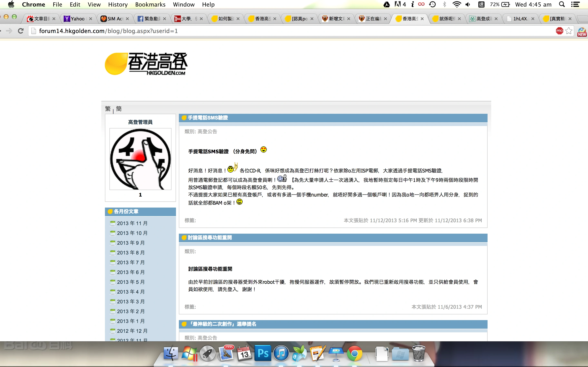The width and height of the screenshot is (588, 367).
Task: Open 2013 年 5 月 archive link
Action: click(x=131, y=282)
